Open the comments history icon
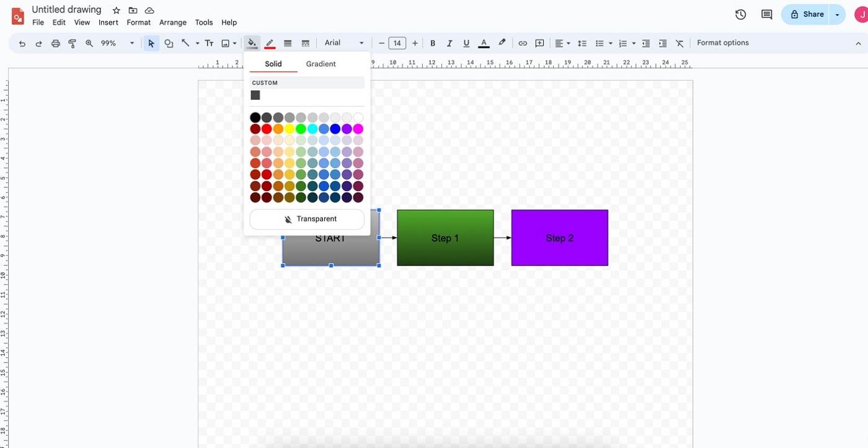Image resolution: width=868 pixels, height=448 pixels. pos(767,14)
